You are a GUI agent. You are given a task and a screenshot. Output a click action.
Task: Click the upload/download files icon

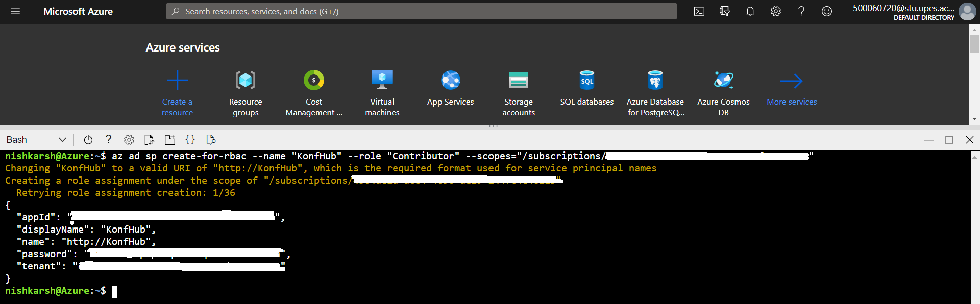[x=149, y=140]
